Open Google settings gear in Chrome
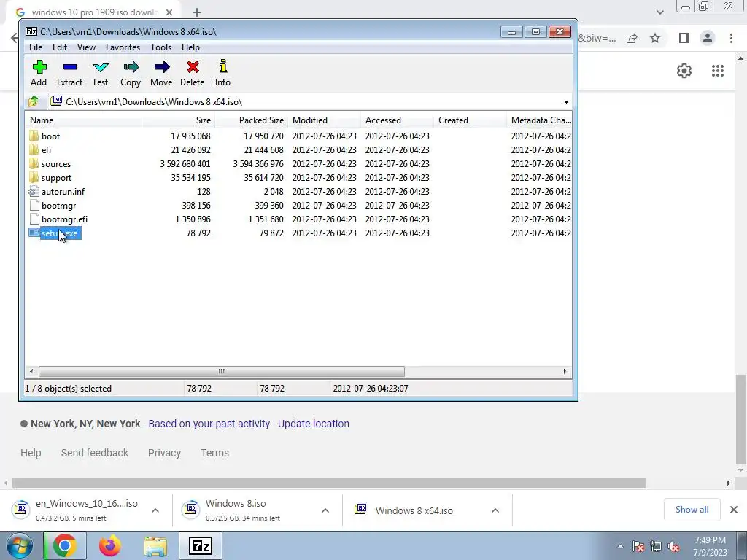This screenshot has height=560, width=747. 684,71
